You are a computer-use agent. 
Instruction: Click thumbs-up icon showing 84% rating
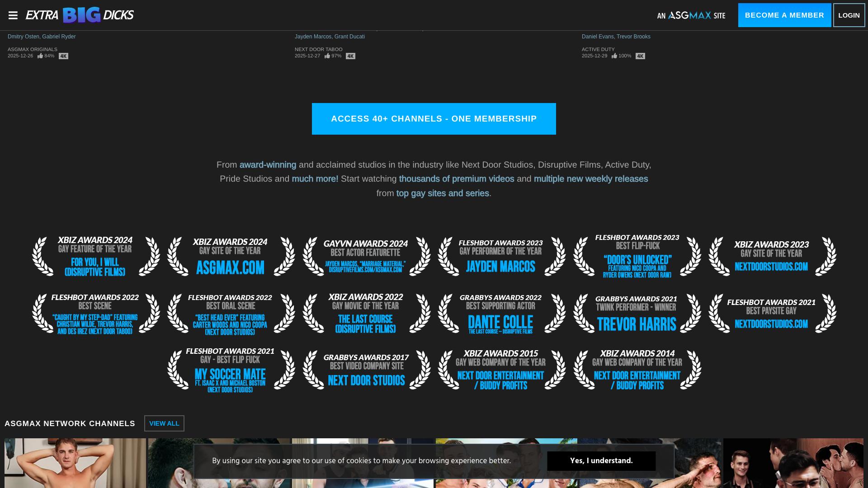coord(40,56)
